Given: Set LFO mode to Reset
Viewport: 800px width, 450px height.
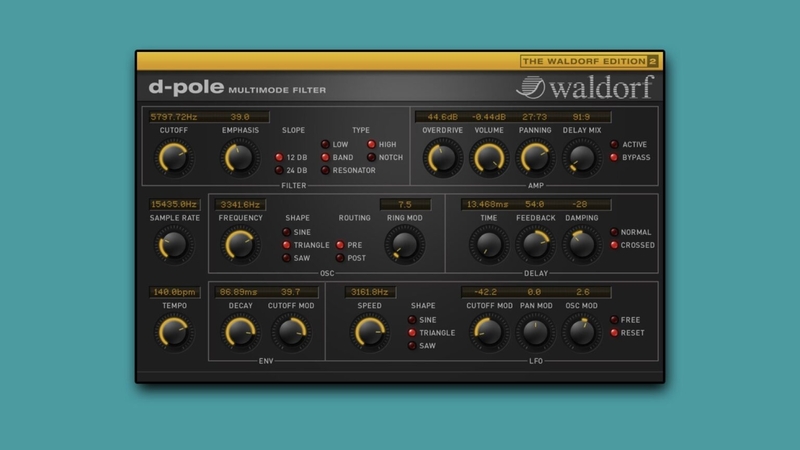Looking at the screenshot, I should pyautogui.click(x=614, y=333).
